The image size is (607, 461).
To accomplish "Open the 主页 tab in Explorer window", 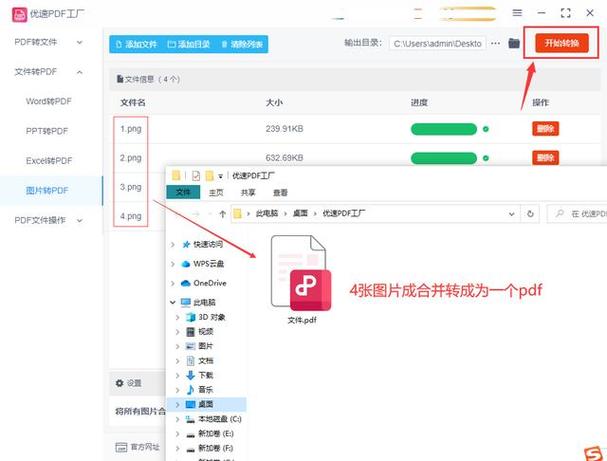I will click(x=216, y=192).
